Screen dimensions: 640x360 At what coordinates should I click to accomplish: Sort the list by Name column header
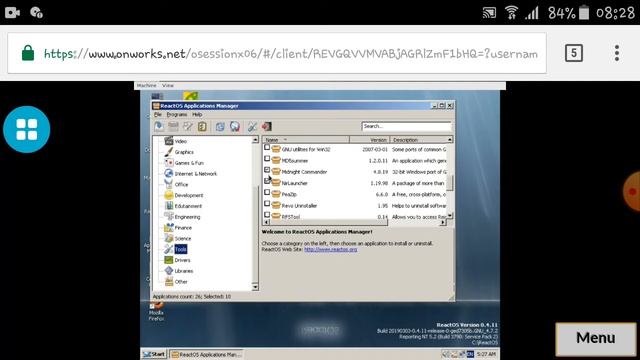coord(306,140)
